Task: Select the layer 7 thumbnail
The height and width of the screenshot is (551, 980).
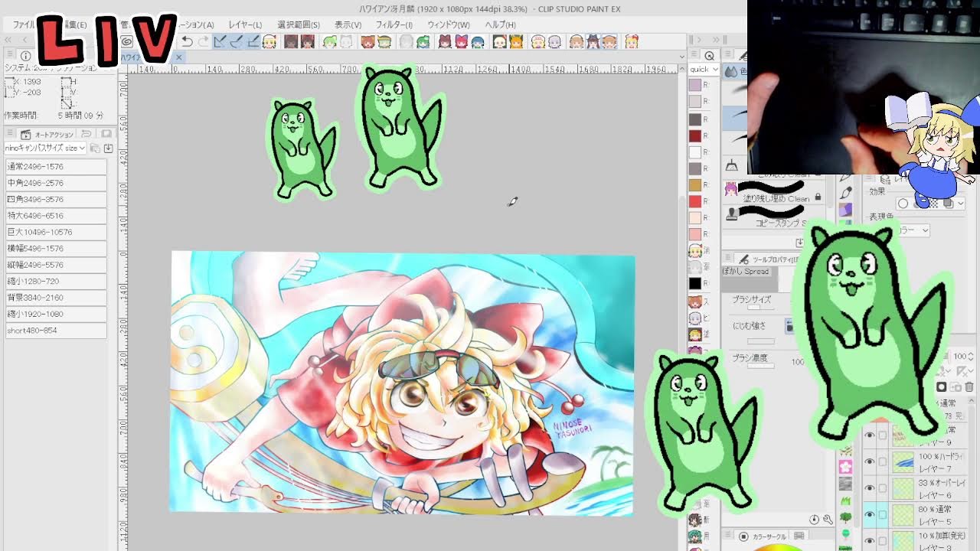Action: [904, 462]
